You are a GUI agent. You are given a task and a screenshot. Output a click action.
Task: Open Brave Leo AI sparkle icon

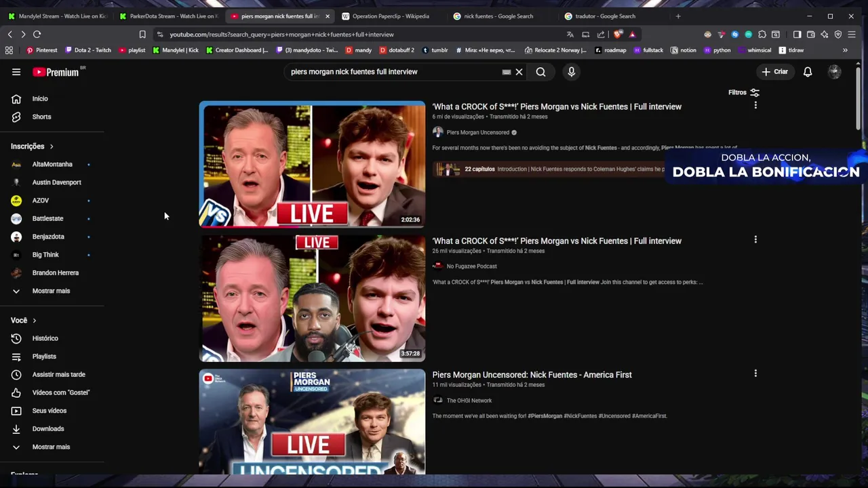click(x=825, y=34)
